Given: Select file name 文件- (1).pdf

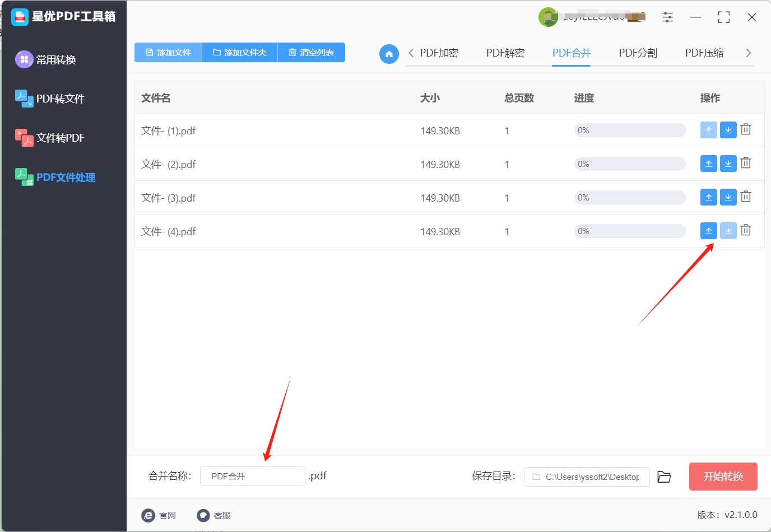Looking at the screenshot, I should coord(169,130).
